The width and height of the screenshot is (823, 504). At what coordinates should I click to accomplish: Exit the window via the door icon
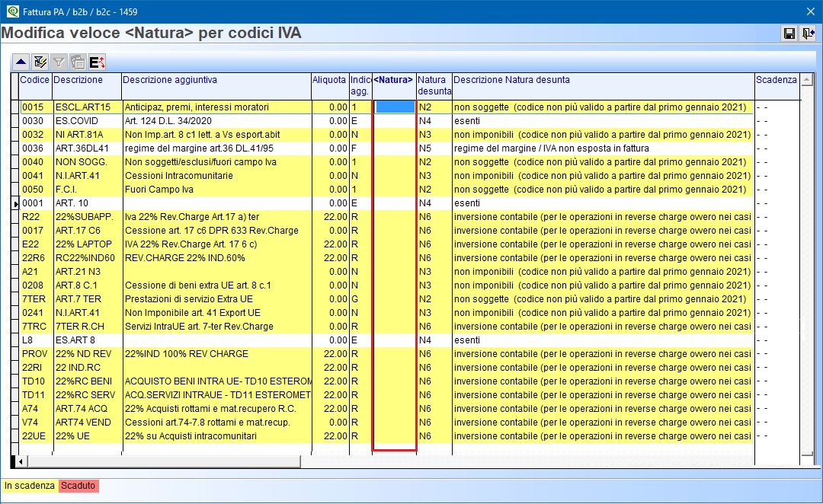tap(808, 33)
